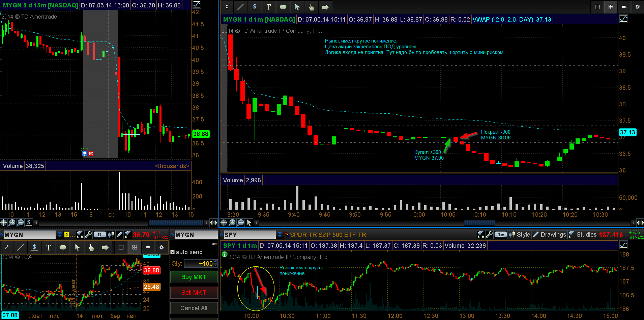Click candlestick style icon in MYGN daily chart header

(x=111, y=235)
